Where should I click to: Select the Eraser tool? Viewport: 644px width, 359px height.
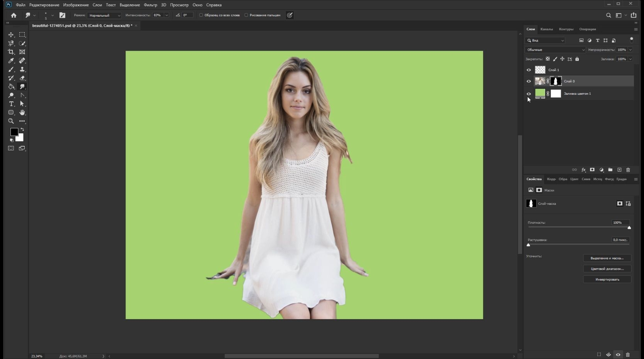tap(22, 78)
